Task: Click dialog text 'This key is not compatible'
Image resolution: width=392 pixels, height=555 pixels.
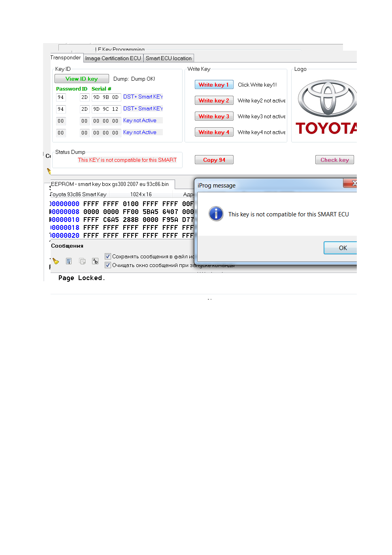Action: (288, 214)
